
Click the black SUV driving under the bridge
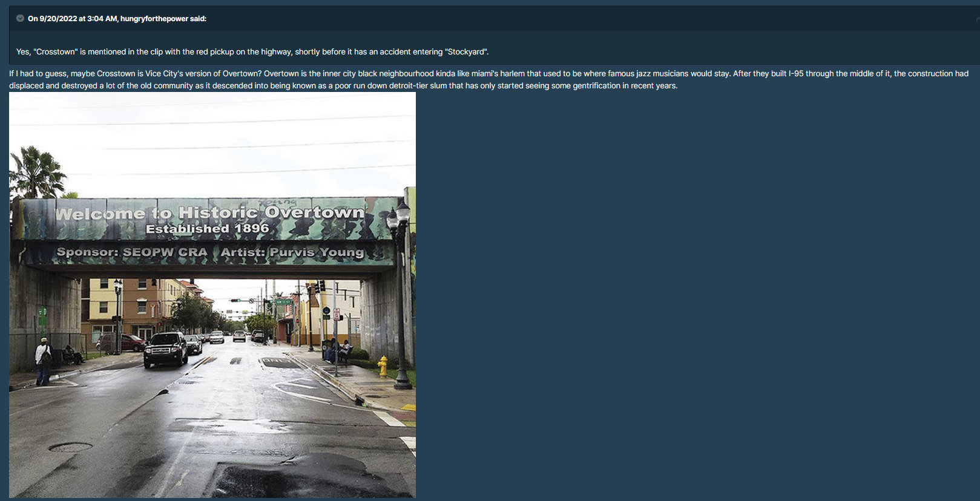coord(165,349)
